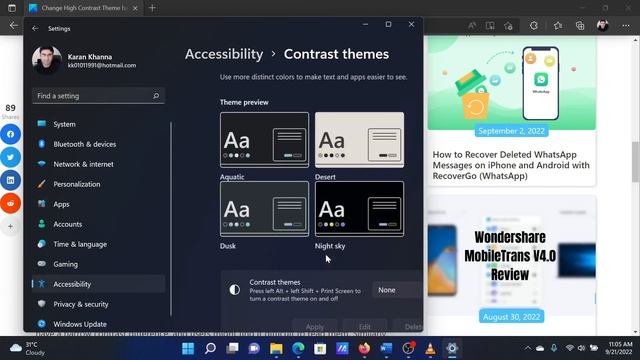The height and width of the screenshot is (360, 640).
Task: Open Bluetooth & devices category
Action: click(98, 144)
